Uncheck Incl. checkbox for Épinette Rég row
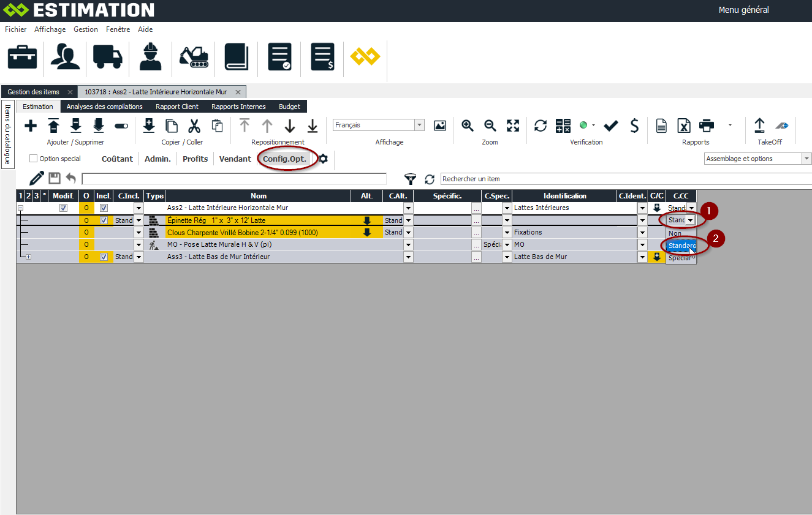Screen dimensions: 812x515 [x=104, y=220]
